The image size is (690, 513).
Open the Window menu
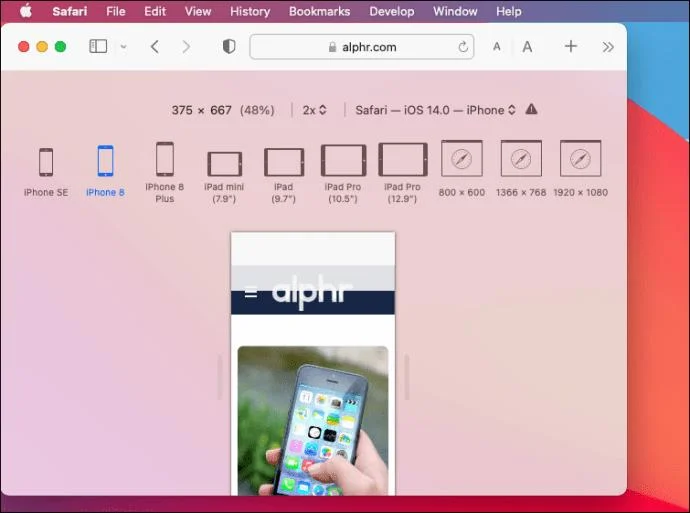[x=455, y=11]
